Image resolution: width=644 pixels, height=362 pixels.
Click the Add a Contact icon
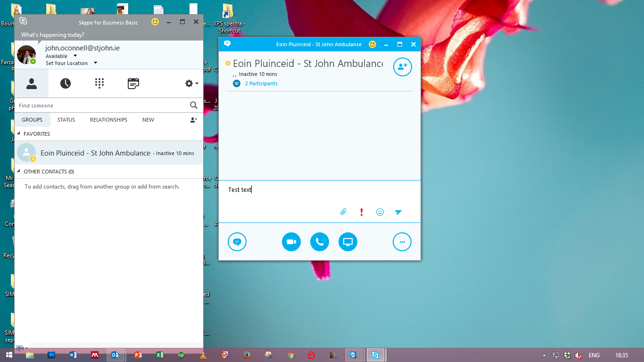point(193,120)
